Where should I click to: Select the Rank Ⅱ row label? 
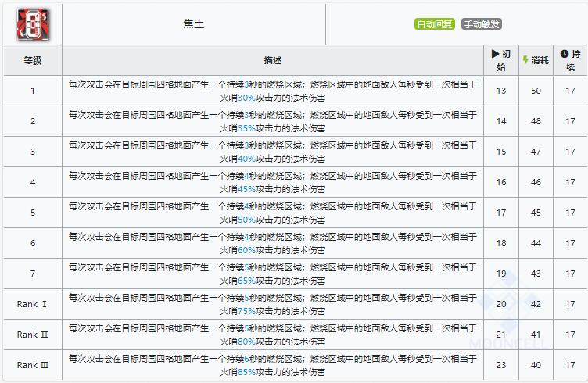pos(33,335)
